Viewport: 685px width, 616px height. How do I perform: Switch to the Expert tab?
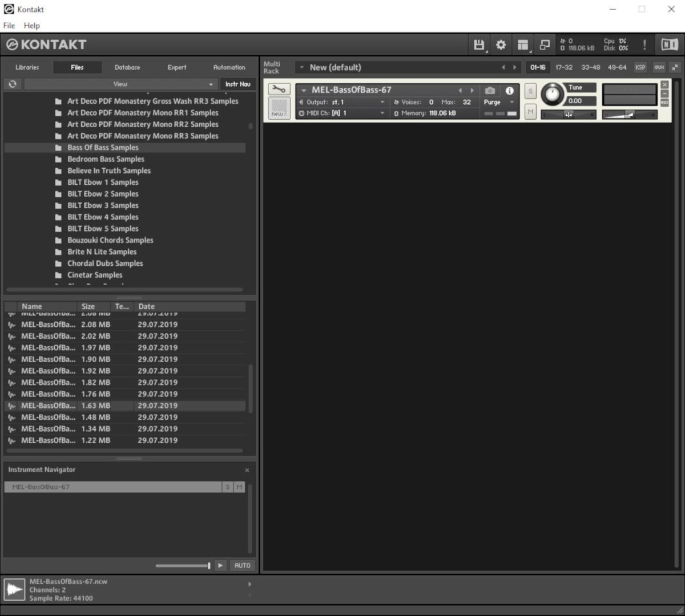[x=177, y=67]
